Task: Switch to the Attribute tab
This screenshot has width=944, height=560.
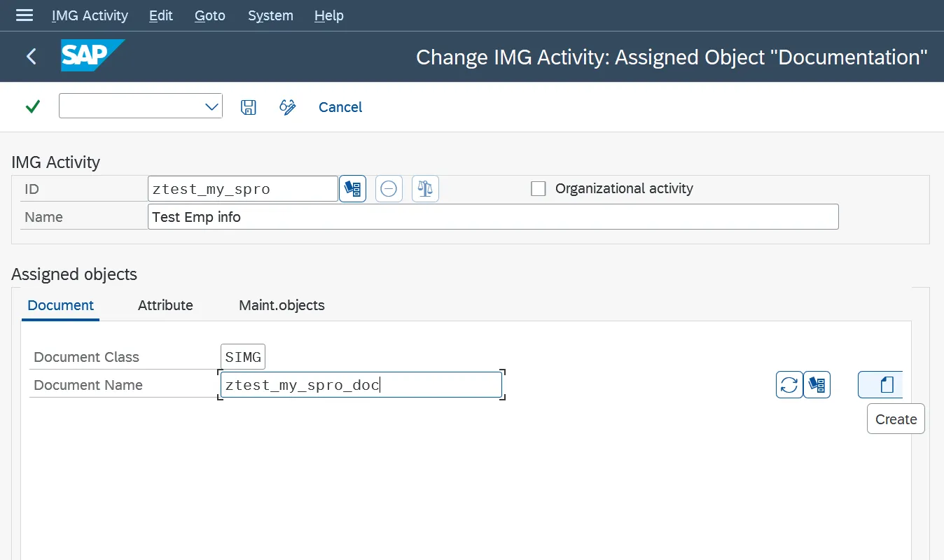Action: [x=165, y=305]
